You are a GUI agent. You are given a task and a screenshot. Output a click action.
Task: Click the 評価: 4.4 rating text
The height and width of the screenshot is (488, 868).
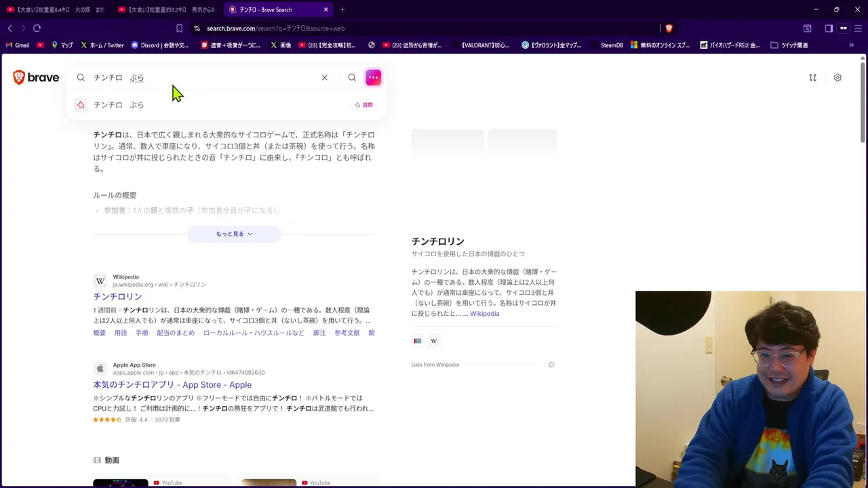point(136,420)
